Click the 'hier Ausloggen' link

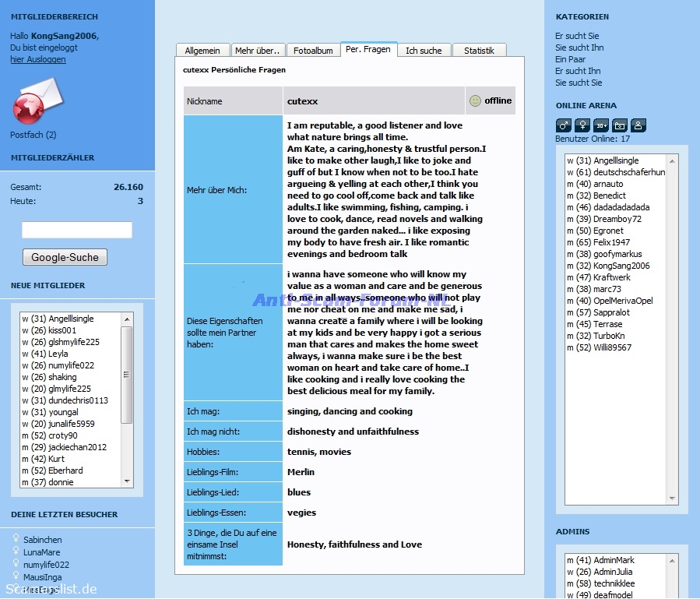point(38,59)
